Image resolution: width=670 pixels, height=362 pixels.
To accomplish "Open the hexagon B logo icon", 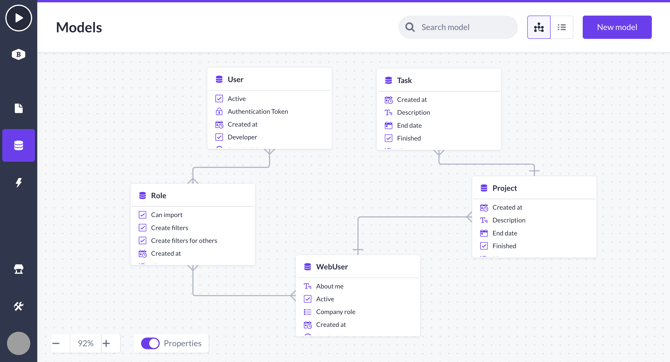I will (18, 54).
